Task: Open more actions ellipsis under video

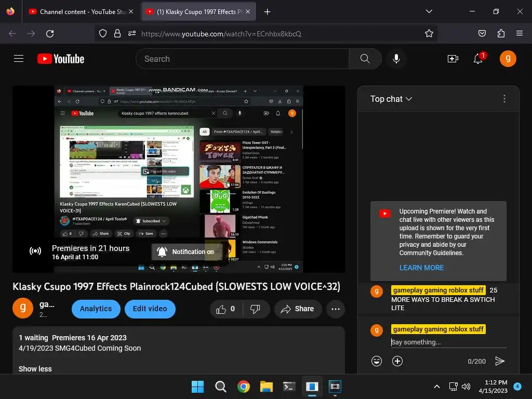Action: tap(336, 309)
